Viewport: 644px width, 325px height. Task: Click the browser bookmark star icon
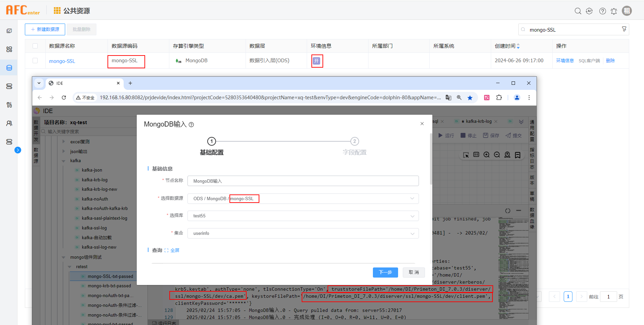470,98
